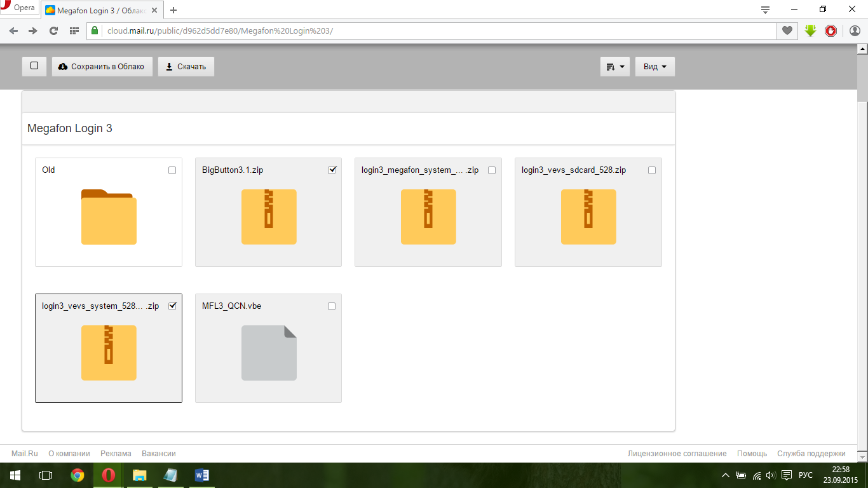Click the green padlock security badge

[x=95, y=30]
